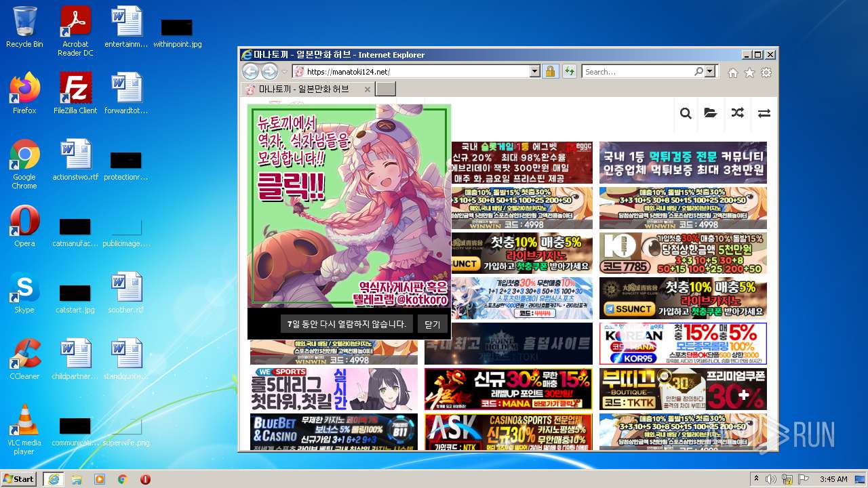Image resolution: width=868 pixels, height=488 pixels.
Task: Open recent pages dropdown next to forward
Action: 285,72
